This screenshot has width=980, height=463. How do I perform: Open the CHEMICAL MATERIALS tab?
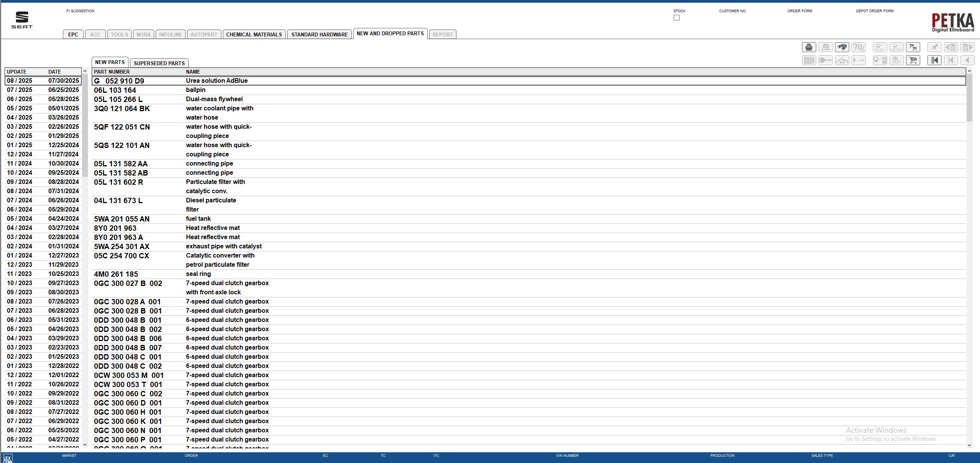pyautogui.click(x=254, y=34)
